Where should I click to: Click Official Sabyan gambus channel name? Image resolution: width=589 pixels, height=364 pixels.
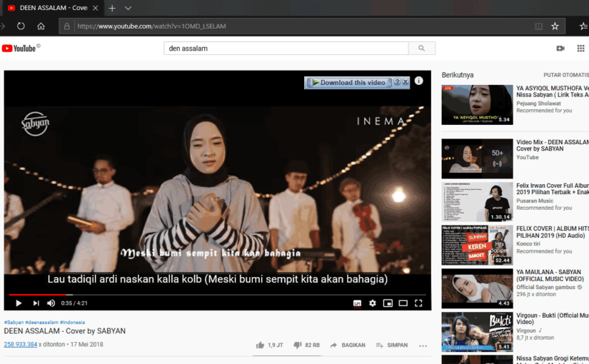point(545,287)
